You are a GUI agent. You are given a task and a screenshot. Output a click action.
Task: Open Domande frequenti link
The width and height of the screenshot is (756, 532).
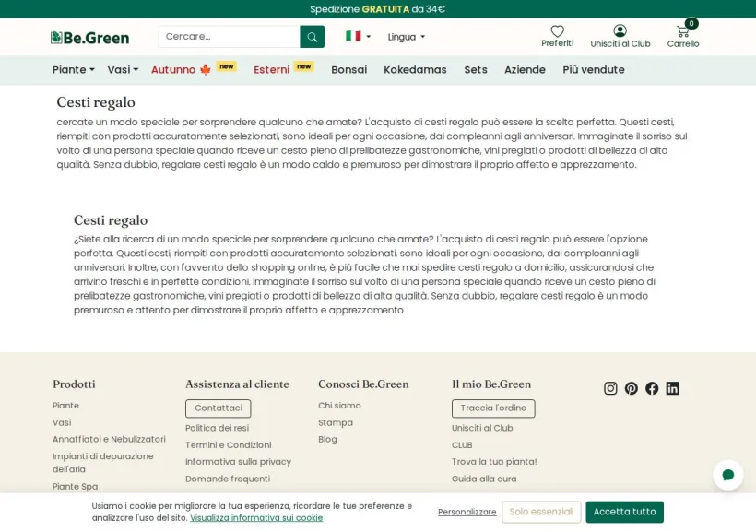pos(228,479)
